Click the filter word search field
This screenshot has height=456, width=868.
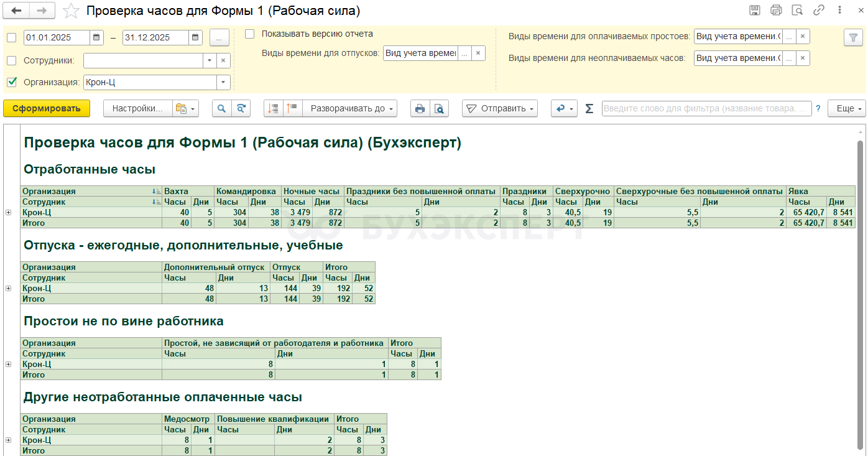tap(706, 109)
